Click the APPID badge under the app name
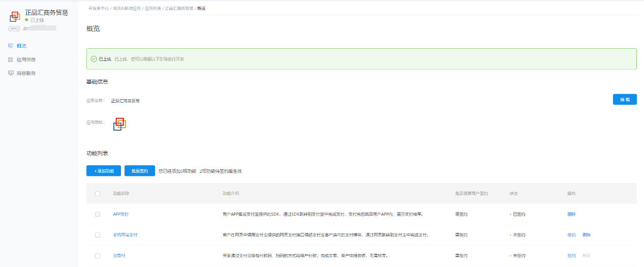Screen dimensions: 644x267 click(15, 28)
